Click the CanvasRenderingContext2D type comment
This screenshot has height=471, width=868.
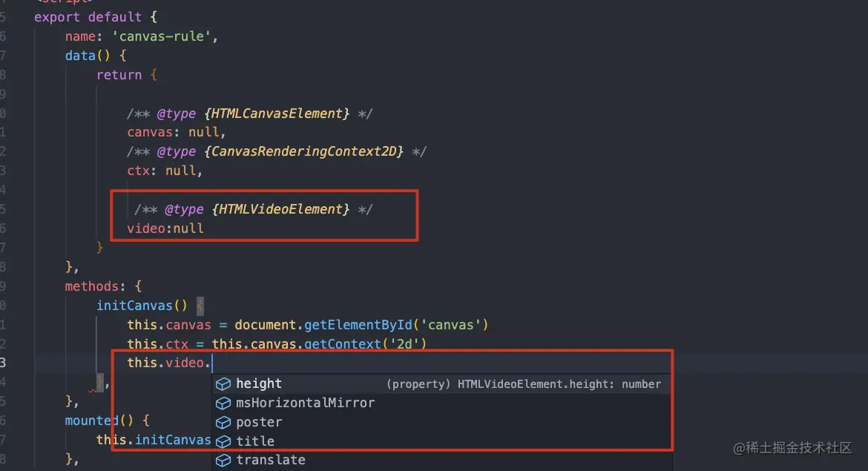(276, 151)
